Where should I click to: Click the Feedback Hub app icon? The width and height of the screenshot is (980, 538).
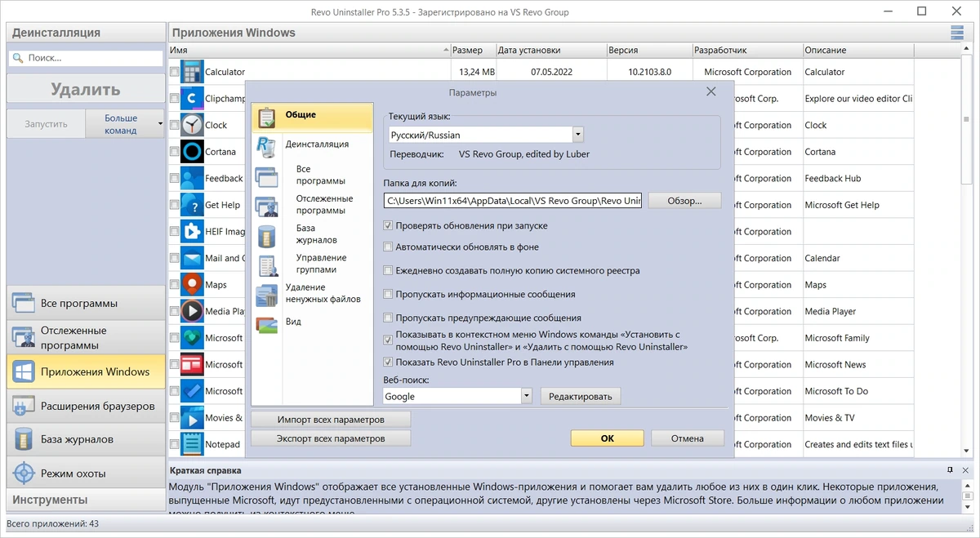coord(192,178)
